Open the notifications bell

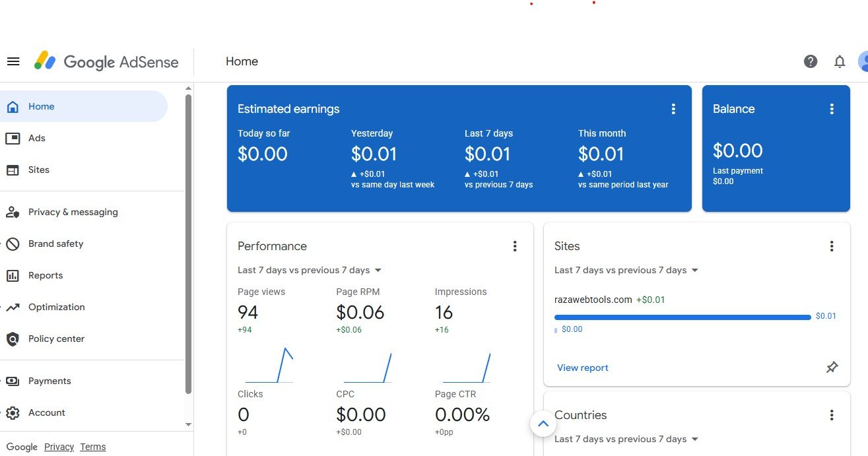[840, 61]
